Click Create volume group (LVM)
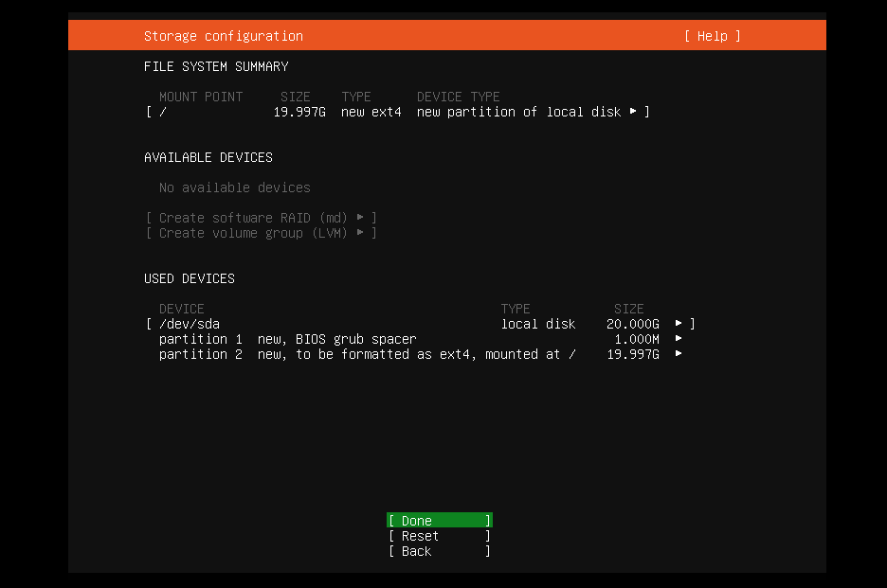 click(252, 233)
